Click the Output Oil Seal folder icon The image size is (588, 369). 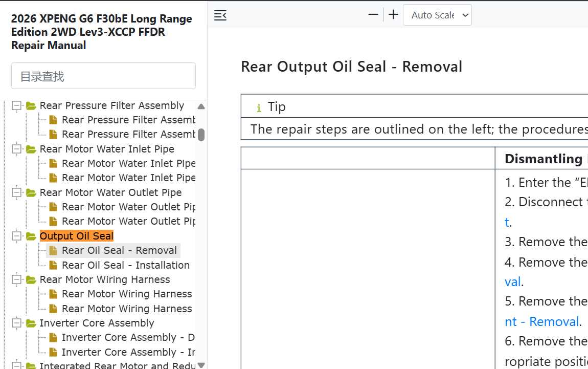(31, 236)
